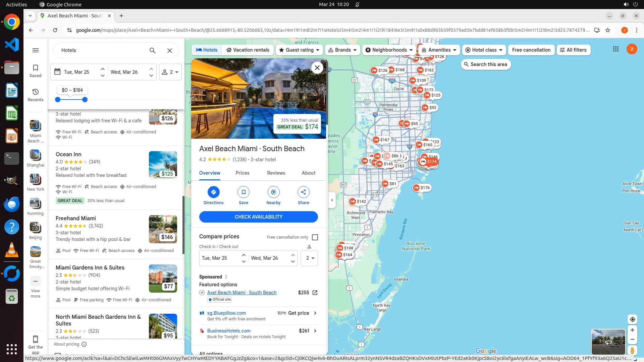Open the Hotel class filter dropdown
Viewport: 644px width, 362px height.
(x=484, y=50)
